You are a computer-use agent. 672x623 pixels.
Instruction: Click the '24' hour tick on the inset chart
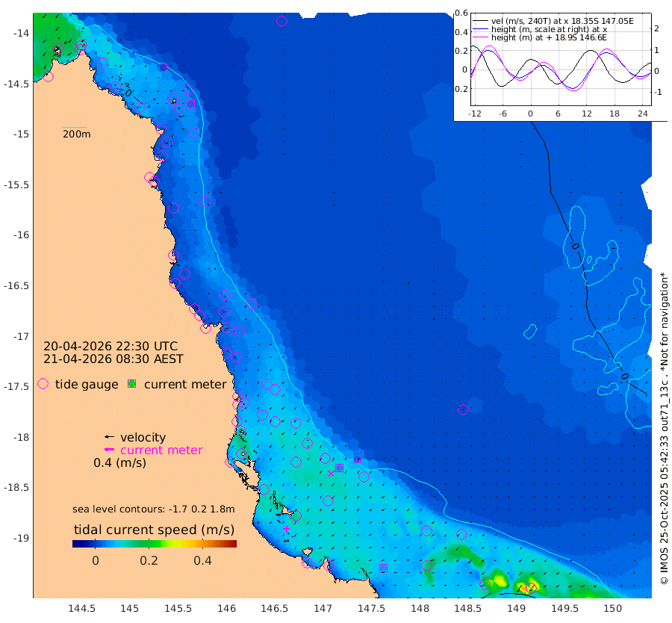[x=642, y=114]
